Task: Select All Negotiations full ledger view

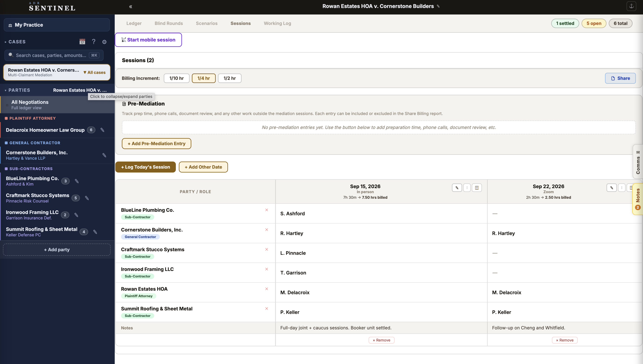Action: tap(57, 105)
